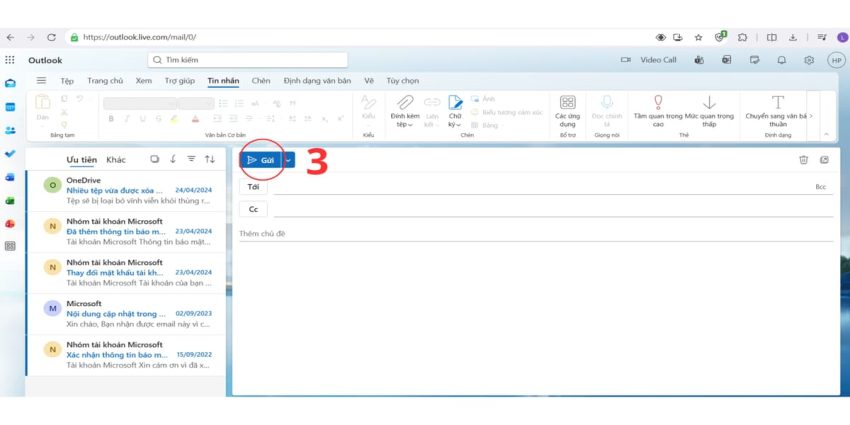
Task: Open the People icon in the left sidebar
Action: click(x=10, y=130)
